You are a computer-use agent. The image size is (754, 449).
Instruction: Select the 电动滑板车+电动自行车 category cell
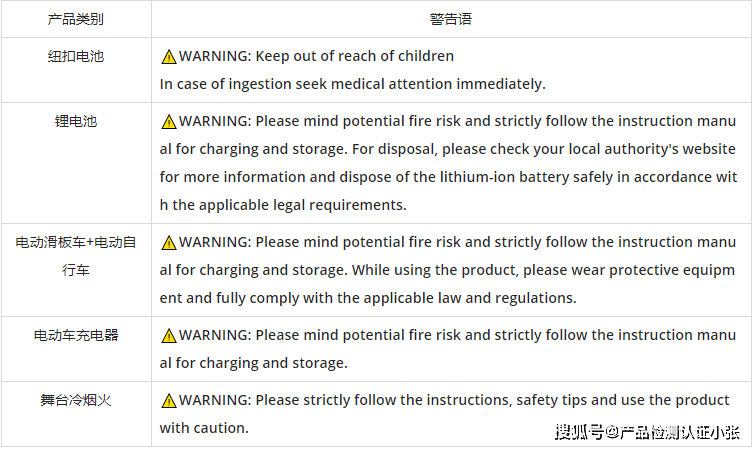click(76, 270)
